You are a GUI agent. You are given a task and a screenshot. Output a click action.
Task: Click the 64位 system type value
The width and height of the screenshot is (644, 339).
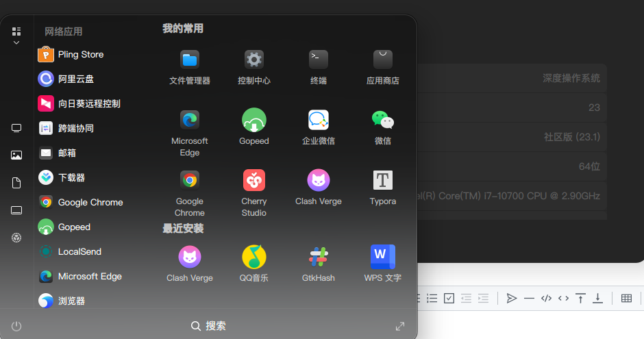589,166
